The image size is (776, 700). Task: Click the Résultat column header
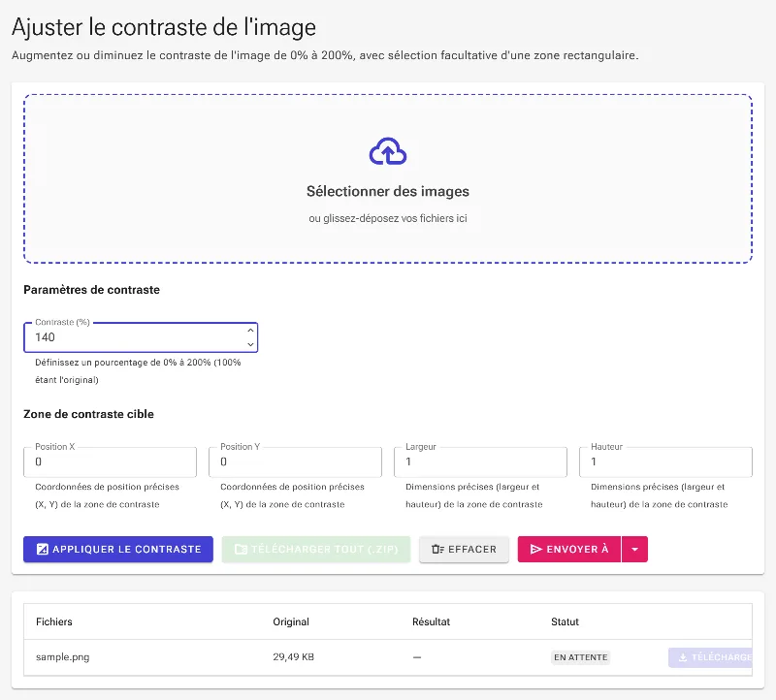point(431,621)
